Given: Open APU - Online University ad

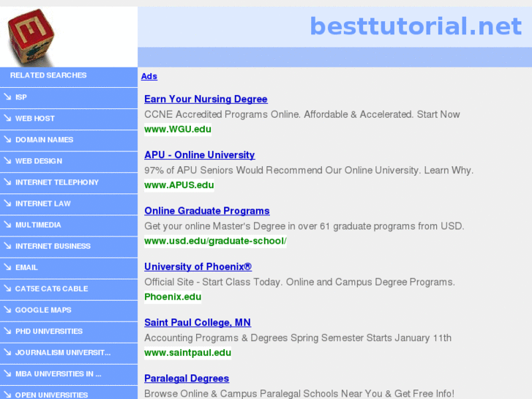Looking at the screenshot, I should 200,155.
